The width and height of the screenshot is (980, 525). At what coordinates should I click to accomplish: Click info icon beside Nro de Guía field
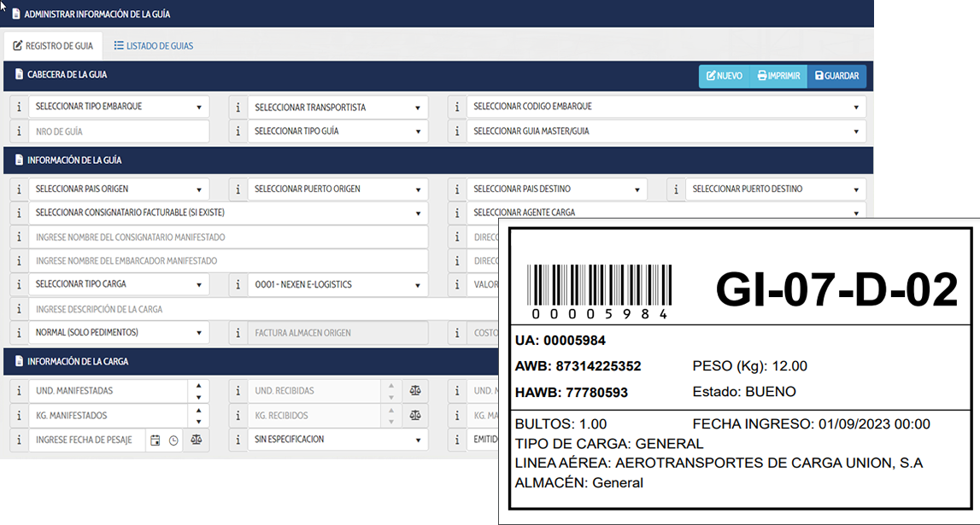(x=19, y=132)
